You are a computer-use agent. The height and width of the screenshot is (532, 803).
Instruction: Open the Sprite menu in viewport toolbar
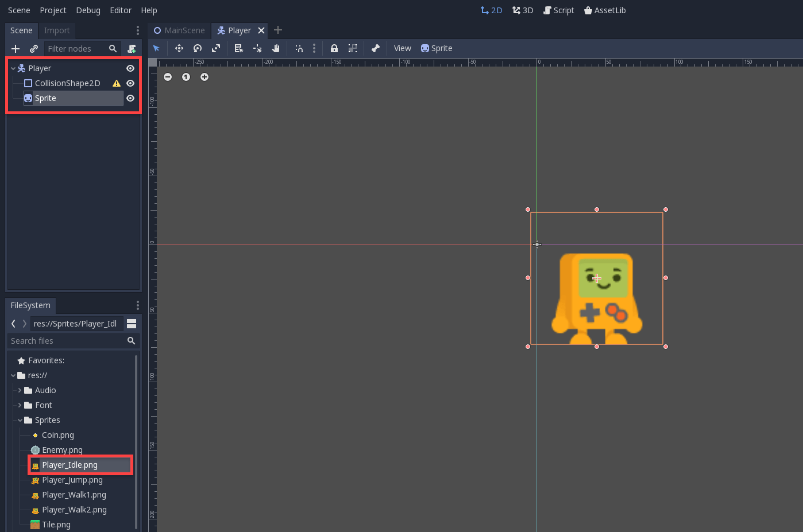pyautogui.click(x=437, y=48)
